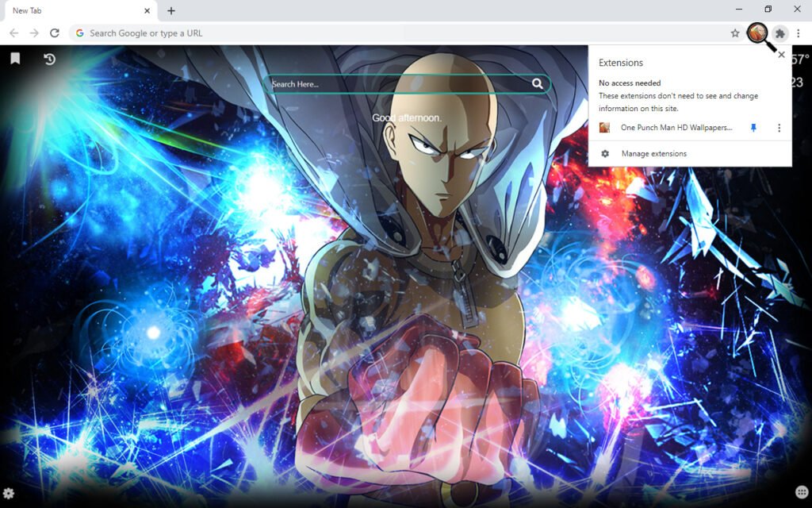812x508 pixels.
Task: Click the Manage extensions gear icon
Action: click(x=605, y=153)
